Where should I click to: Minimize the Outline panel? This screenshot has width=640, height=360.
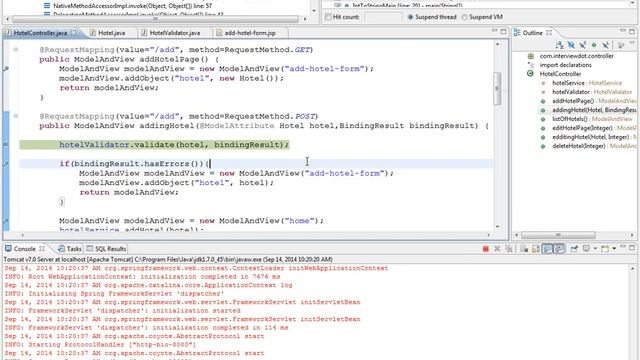[x=622, y=31]
